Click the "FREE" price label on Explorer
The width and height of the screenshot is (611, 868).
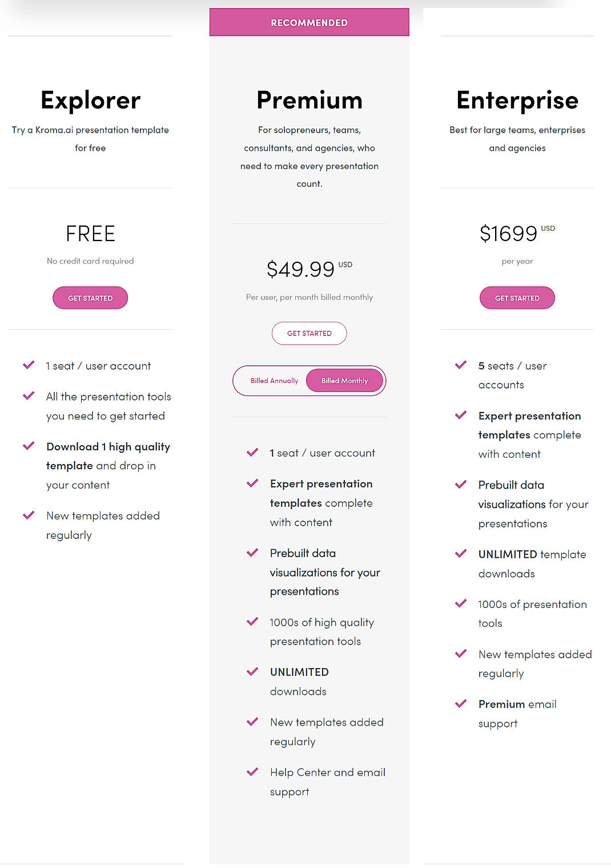click(90, 233)
